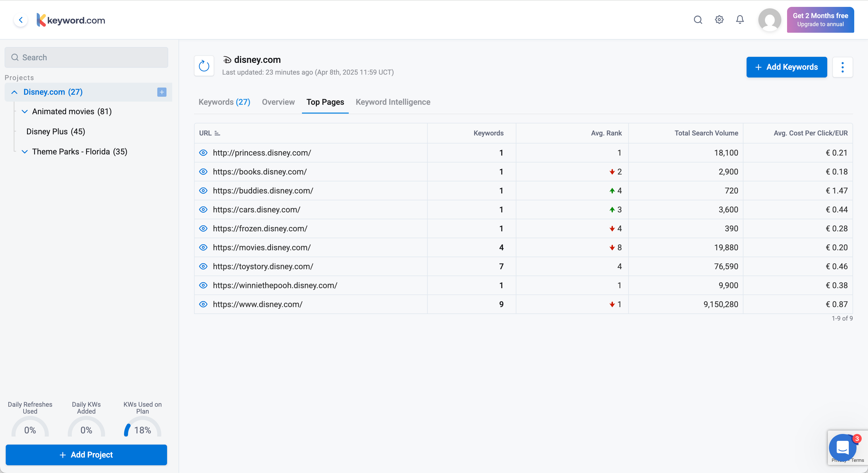Image resolution: width=868 pixels, height=473 pixels.
Task: Click the back arrow near logo
Action: (21, 20)
